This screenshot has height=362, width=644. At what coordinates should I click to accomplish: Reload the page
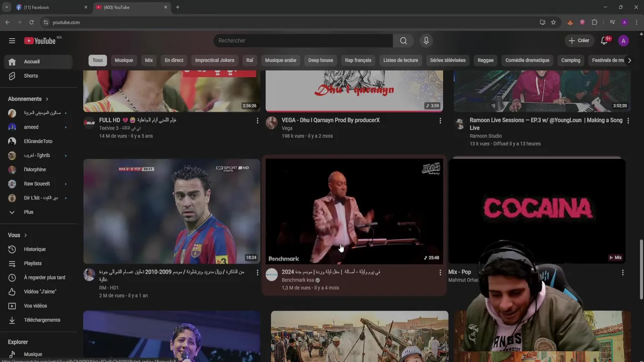point(31,22)
